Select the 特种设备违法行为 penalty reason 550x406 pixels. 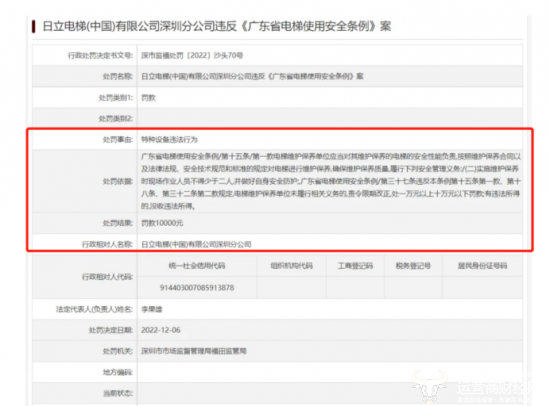169,139
